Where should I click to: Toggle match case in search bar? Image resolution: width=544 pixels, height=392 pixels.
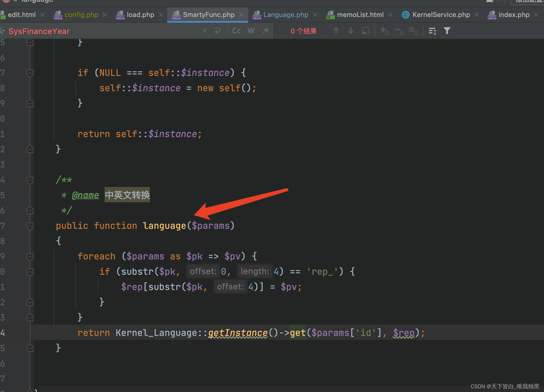[236, 31]
